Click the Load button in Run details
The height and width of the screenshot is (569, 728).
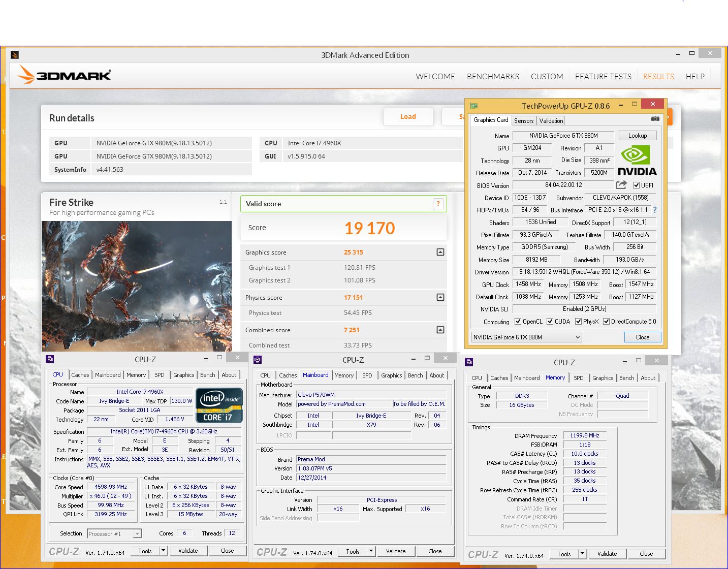point(408,117)
